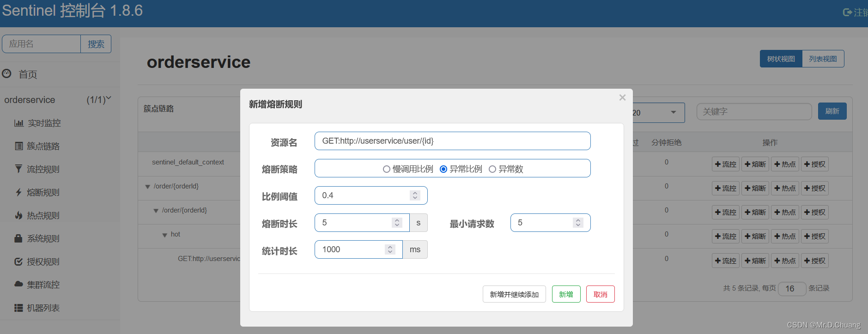Open 热点规则 sidebar entry
Viewport: 868px width, 334px height.
coord(43,215)
